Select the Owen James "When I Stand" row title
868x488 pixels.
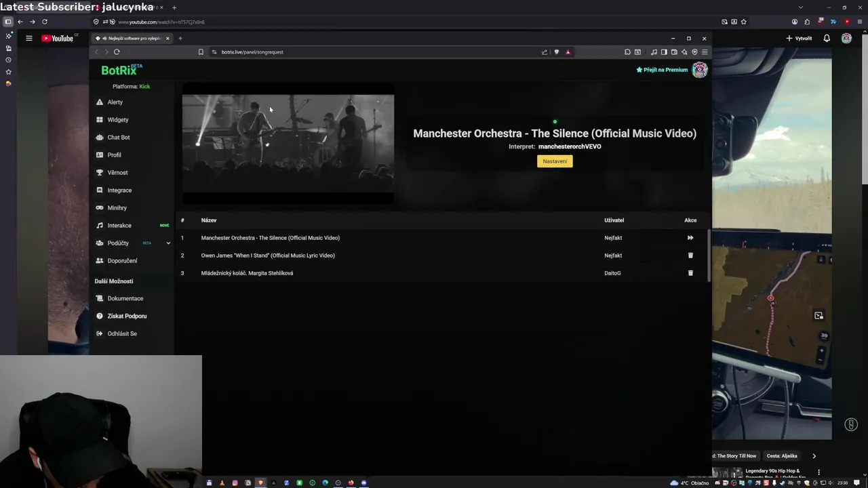point(268,256)
